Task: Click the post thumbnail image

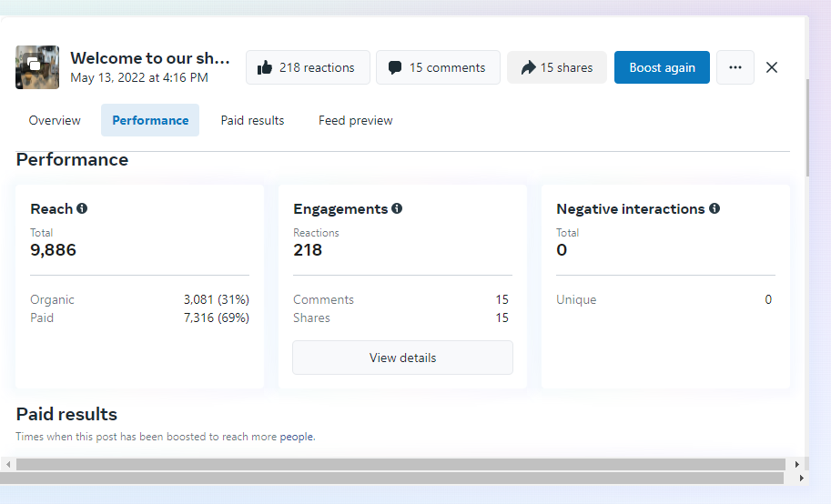Action: pyautogui.click(x=37, y=67)
